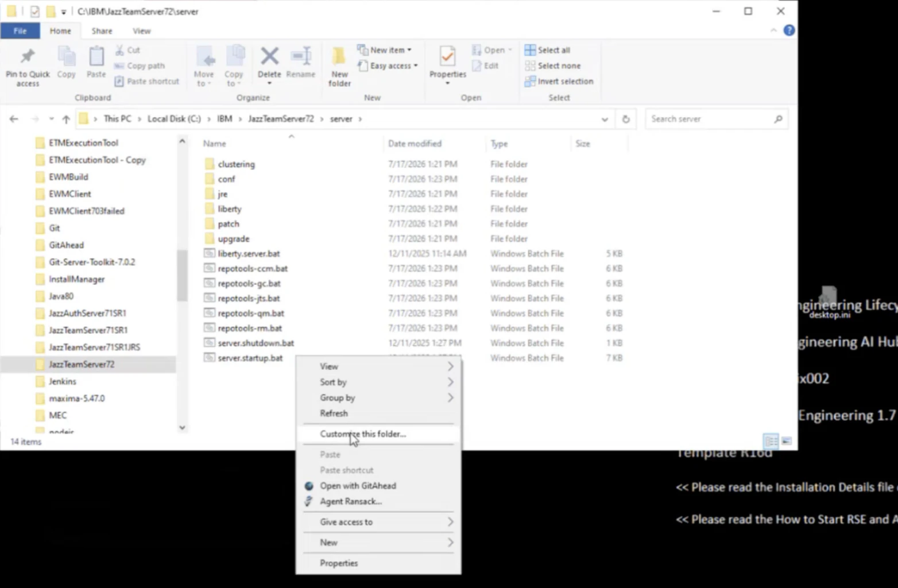Choose Refresh in context menu
Viewport: 898px width, 588px height.
pyautogui.click(x=378, y=413)
